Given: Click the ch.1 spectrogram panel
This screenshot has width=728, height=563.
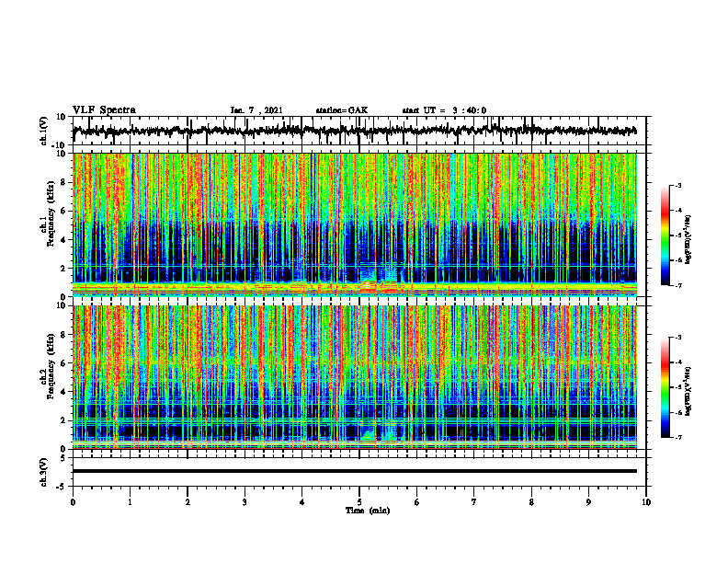Looking at the screenshot, I should pyautogui.click(x=354, y=224).
